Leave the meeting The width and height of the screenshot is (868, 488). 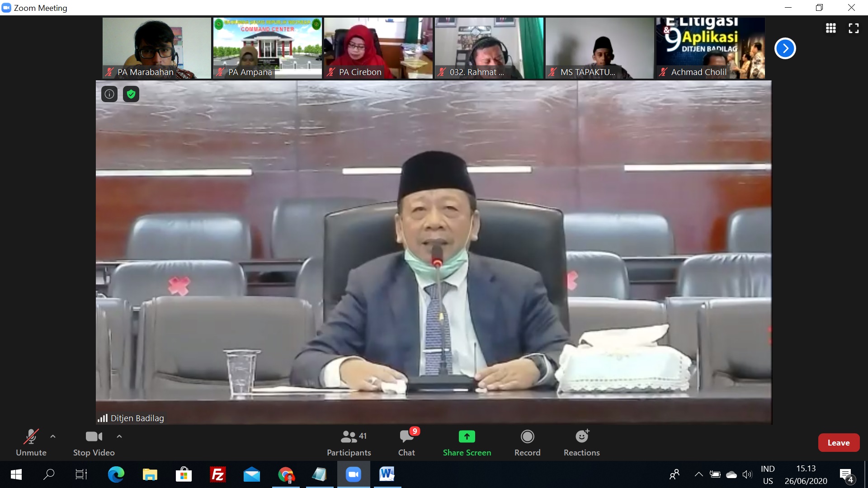(838, 442)
